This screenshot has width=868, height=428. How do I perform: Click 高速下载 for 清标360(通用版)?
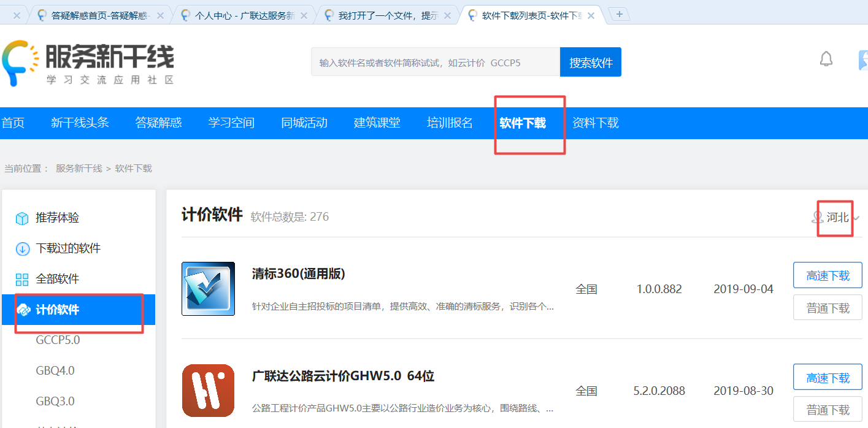tap(828, 275)
